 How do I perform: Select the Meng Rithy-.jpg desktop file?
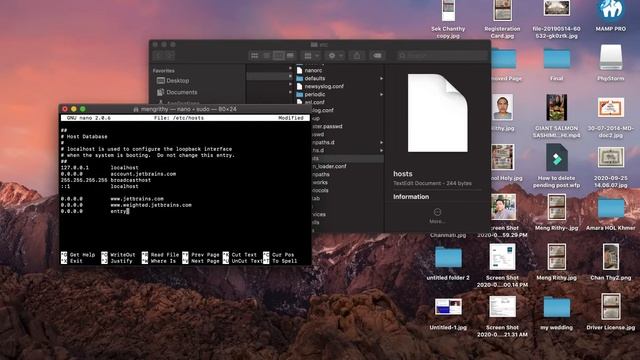click(x=556, y=207)
